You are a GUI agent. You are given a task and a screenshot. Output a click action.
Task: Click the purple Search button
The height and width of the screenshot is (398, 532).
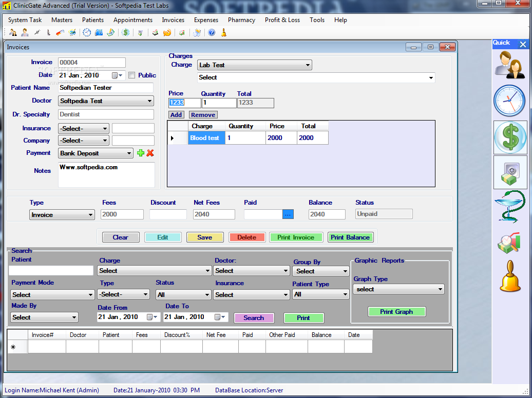coord(254,318)
